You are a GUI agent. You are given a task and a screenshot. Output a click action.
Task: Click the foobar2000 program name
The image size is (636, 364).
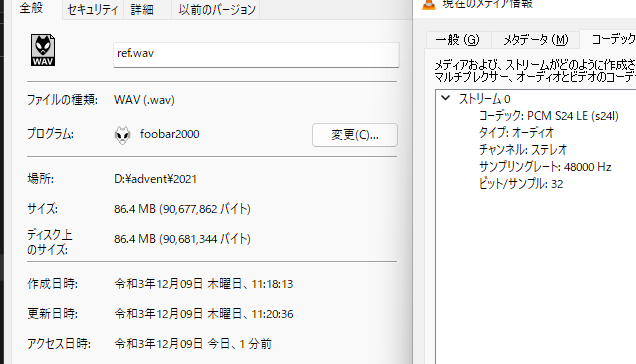pos(170,134)
